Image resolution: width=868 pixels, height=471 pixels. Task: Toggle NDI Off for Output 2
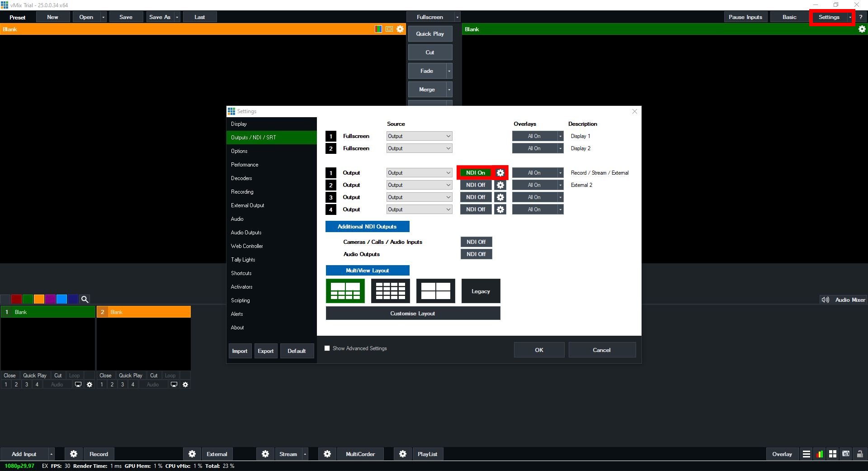pos(476,185)
